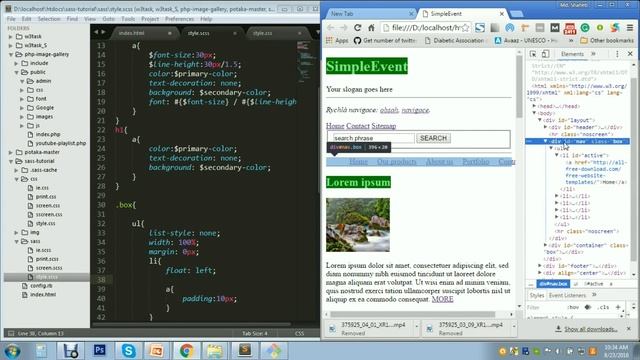Expand the head node in DOM tree
The width and height of the screenshot is (640, 360).
(x=534, y=106)
